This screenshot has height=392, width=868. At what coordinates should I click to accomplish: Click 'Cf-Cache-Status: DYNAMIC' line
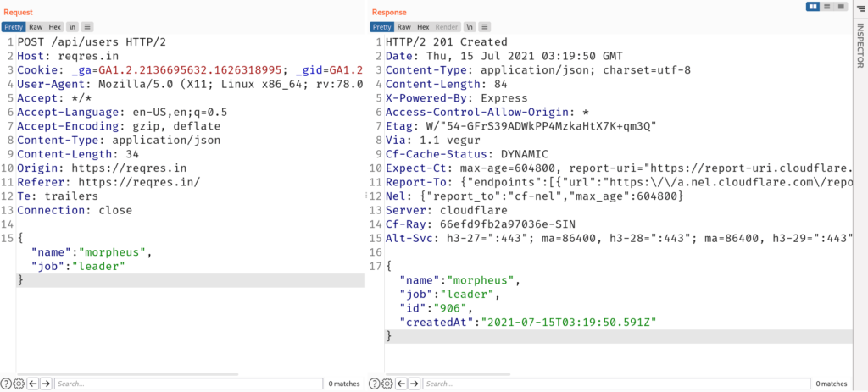[467, 154]
